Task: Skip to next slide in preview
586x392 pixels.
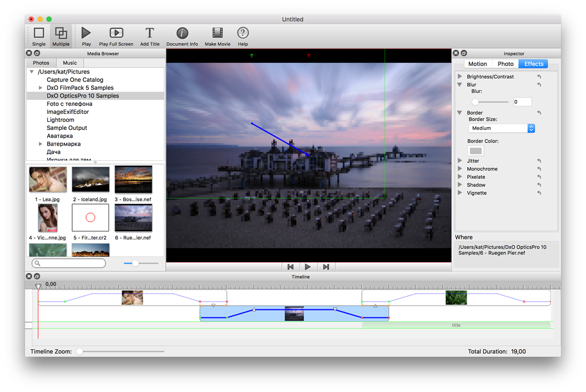Action: coord(326,267)
